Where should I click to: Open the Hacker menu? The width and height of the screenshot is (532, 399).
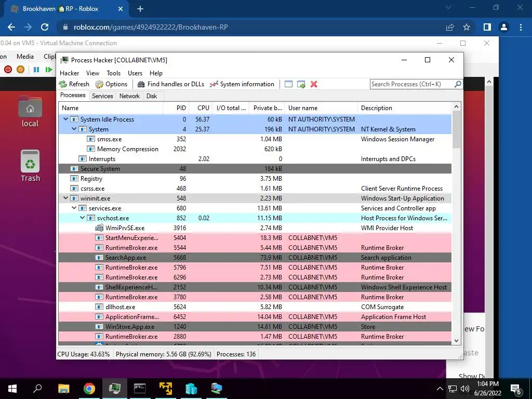coord(69,73)
